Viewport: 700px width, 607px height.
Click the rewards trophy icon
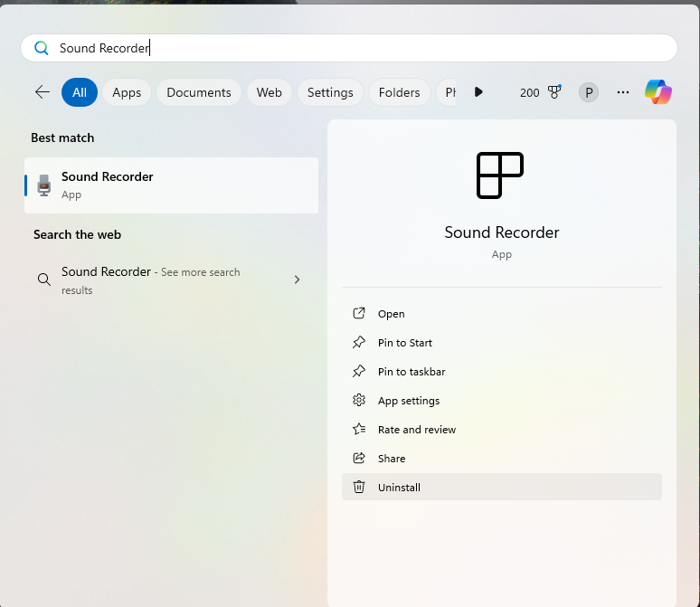[x=554, y=92]
